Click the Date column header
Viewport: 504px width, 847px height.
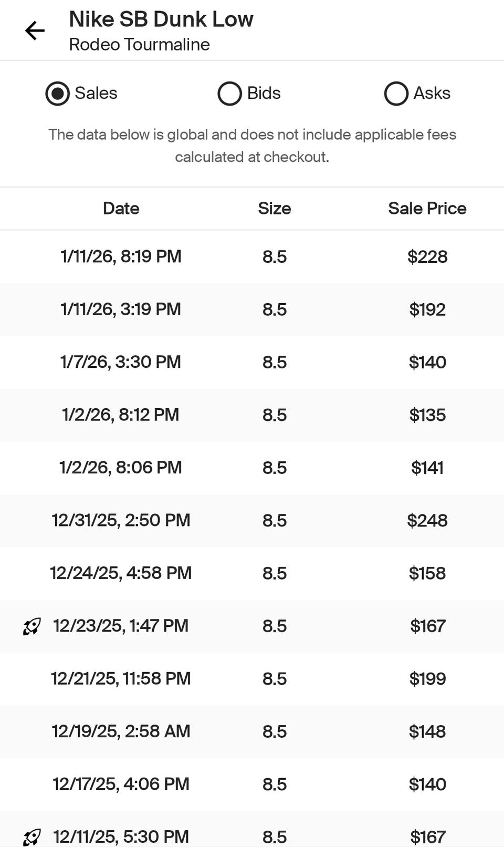click(121, 209)
